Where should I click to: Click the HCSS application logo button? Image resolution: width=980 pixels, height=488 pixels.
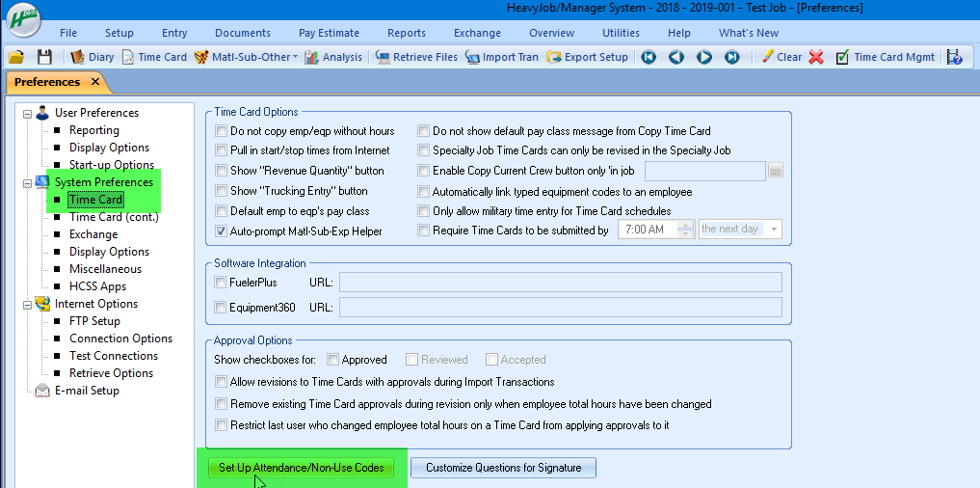[24, 20]
